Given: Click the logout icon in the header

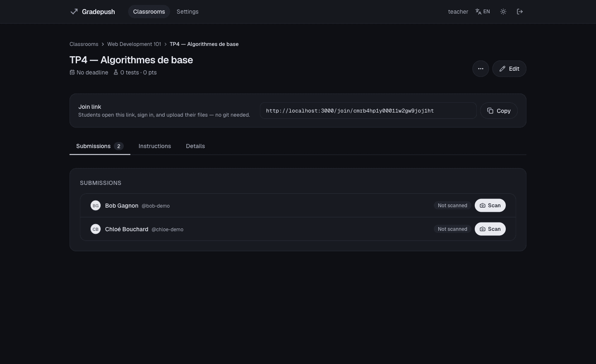Looking at the screenshot, I should pos(520,12).
